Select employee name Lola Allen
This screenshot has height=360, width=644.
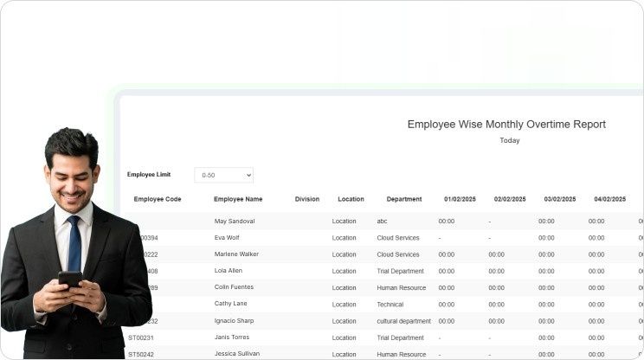coord(229,271)
